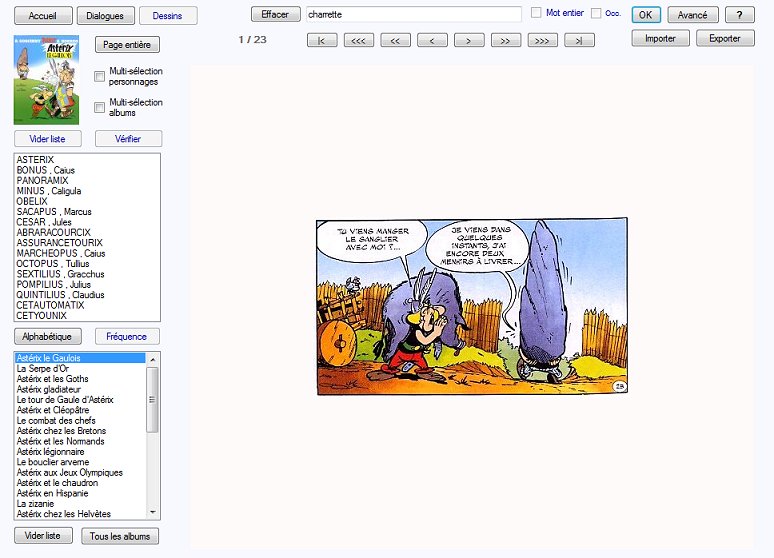Go to next result with > button
The height and width of the screenshot is (558, 774).
point(469,40)
